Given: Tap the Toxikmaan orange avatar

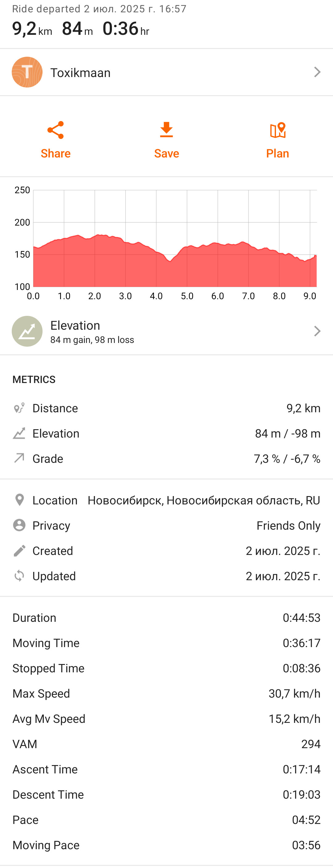Looking at the screenshot, I should (27, 72).
